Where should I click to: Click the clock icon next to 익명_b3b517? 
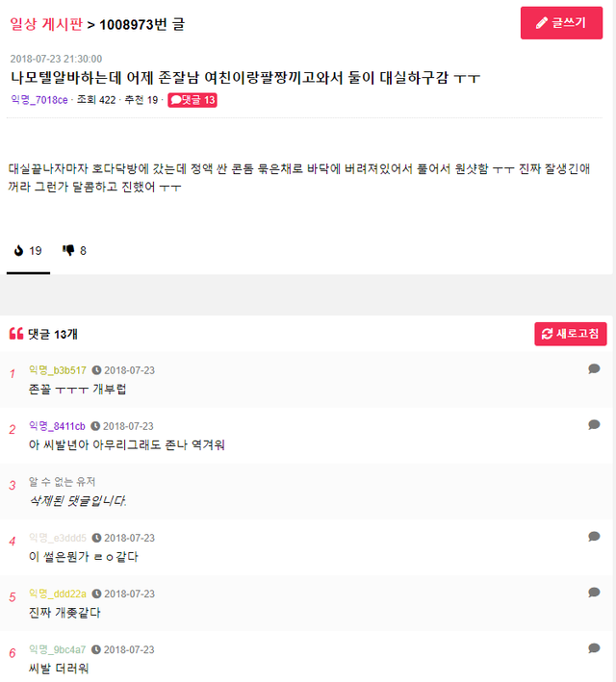(x=96, y=370)
